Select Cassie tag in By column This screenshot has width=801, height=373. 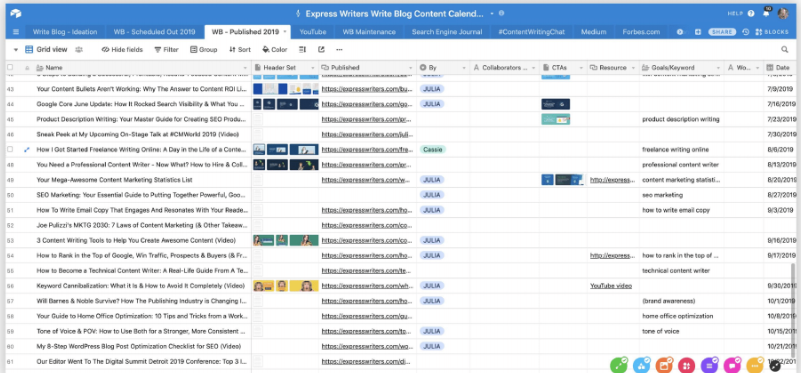tap(433, 150)
